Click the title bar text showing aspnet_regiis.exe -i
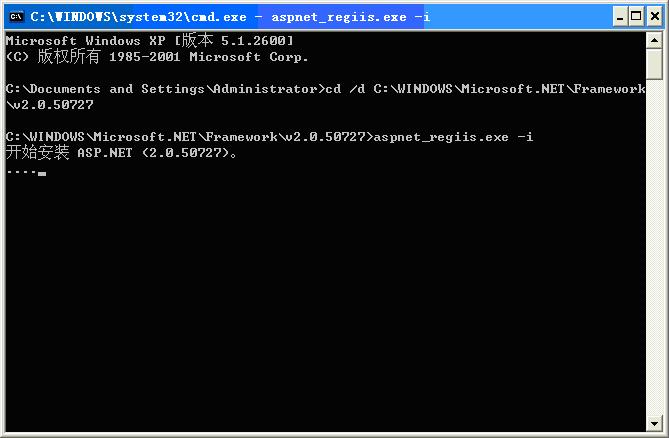669x438 pixels. coord(351,17)
